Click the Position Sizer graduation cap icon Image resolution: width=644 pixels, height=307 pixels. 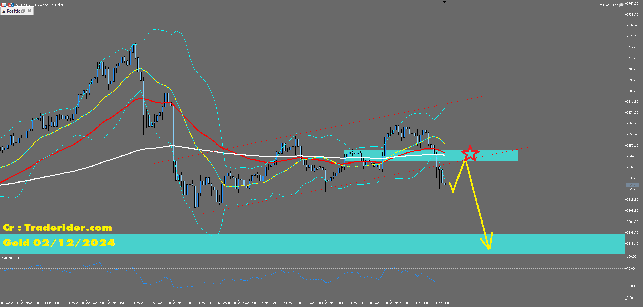click(x=621, y=5)
